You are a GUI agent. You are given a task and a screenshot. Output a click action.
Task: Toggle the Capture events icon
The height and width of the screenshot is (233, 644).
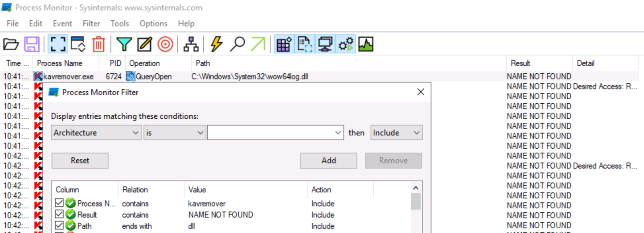tap(58, 44)
